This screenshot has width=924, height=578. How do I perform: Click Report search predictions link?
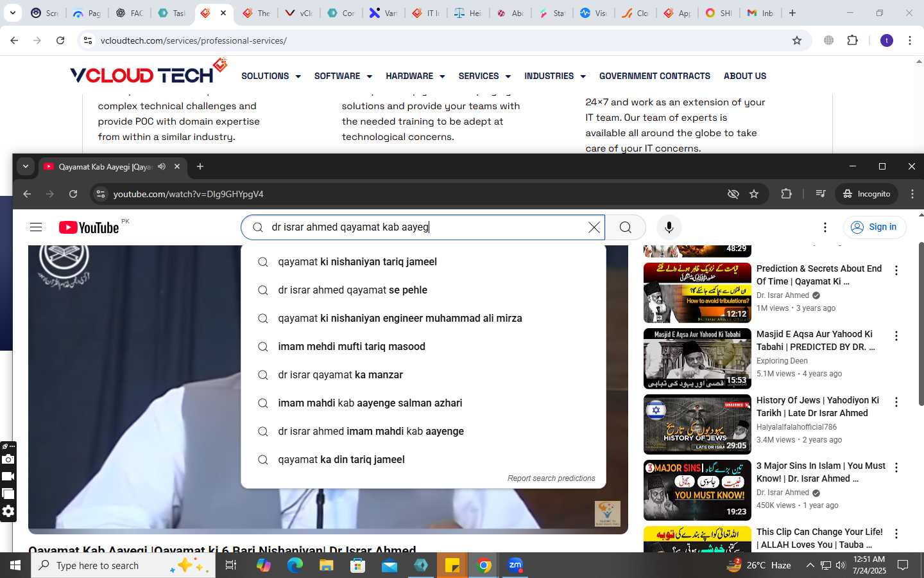click(x=551, y=478)
